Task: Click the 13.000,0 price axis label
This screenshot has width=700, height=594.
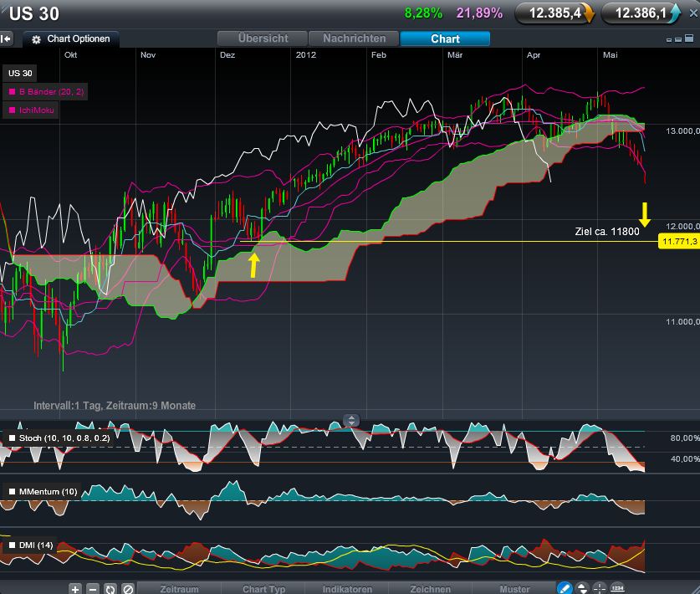Action: 682,131
